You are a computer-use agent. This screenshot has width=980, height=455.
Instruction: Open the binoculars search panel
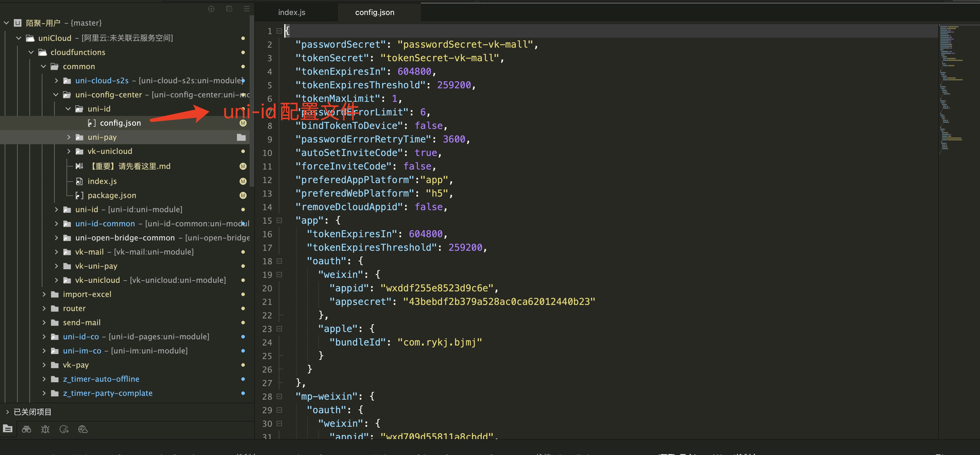(x=26, y=429)
